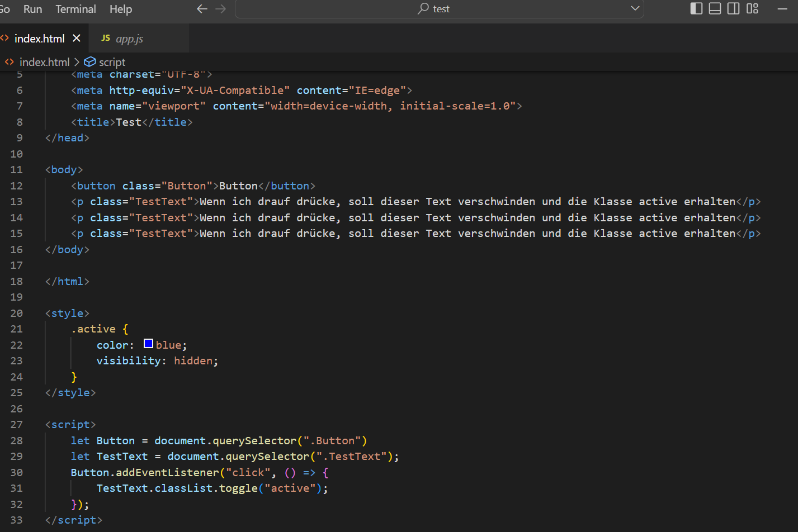Switch to the app.js tab
Viewport: 798px width, 532px height.
pyautogui.click(x=129, y=39)
